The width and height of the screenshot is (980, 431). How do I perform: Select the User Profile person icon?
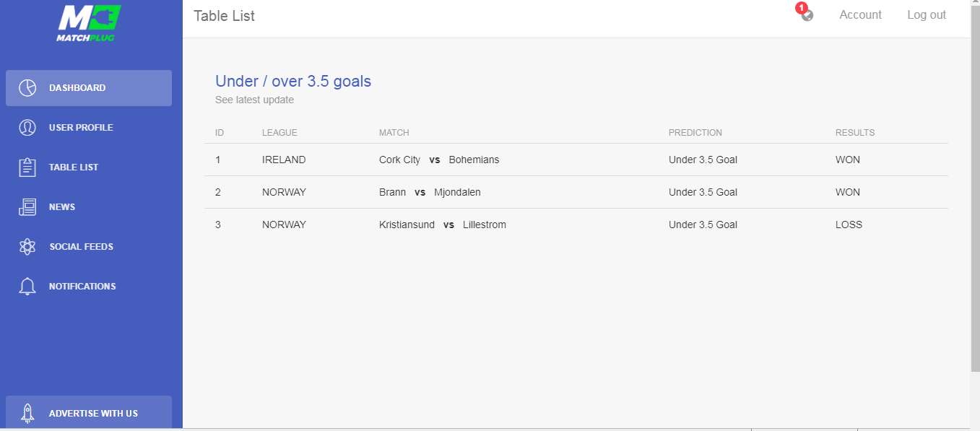(27, 128)
